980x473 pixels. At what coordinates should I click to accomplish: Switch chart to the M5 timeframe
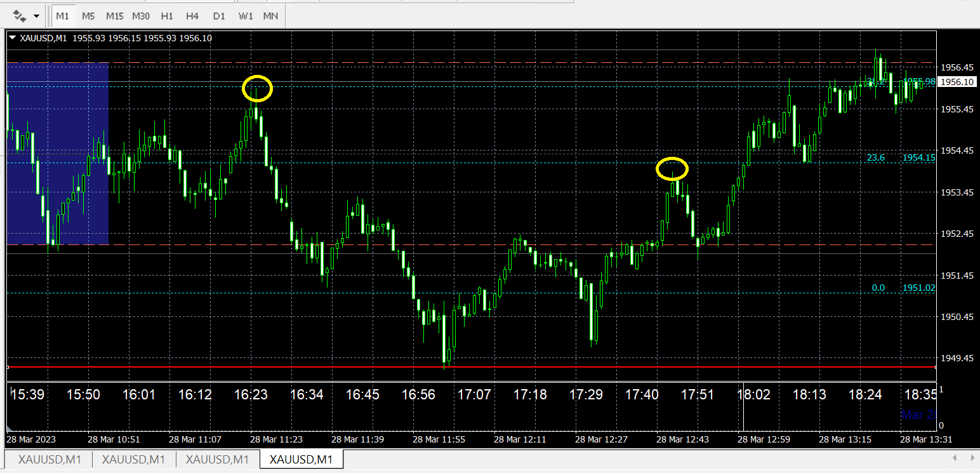pos(88,15)
